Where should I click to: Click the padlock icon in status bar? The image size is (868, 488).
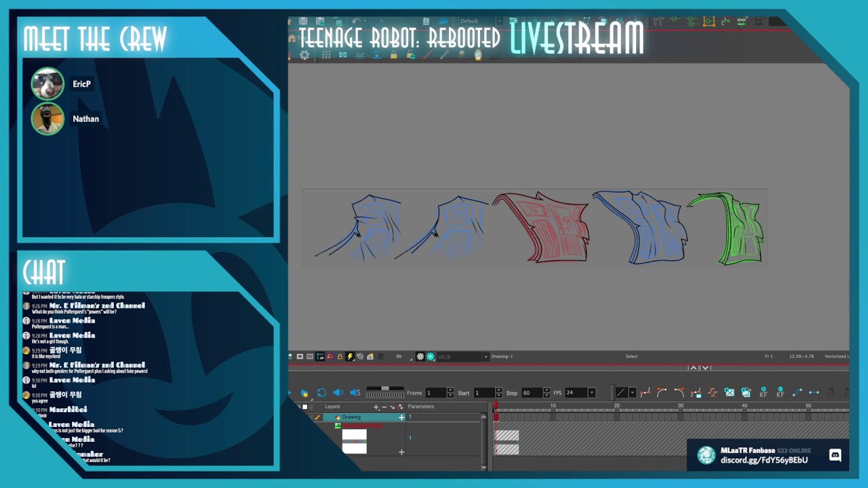tap(340, 357)
